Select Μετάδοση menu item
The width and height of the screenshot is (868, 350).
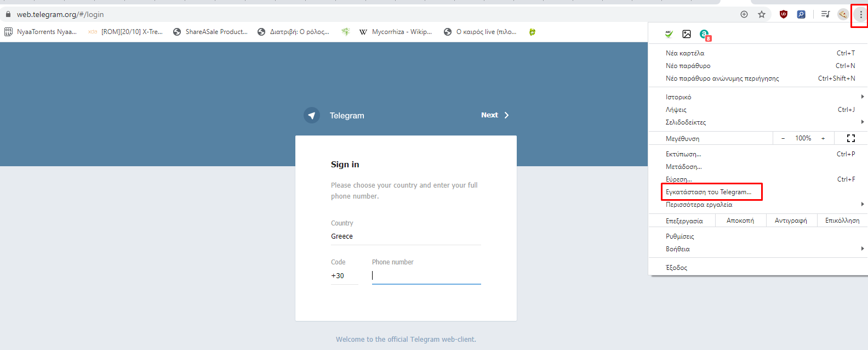(x=758, y=167)
